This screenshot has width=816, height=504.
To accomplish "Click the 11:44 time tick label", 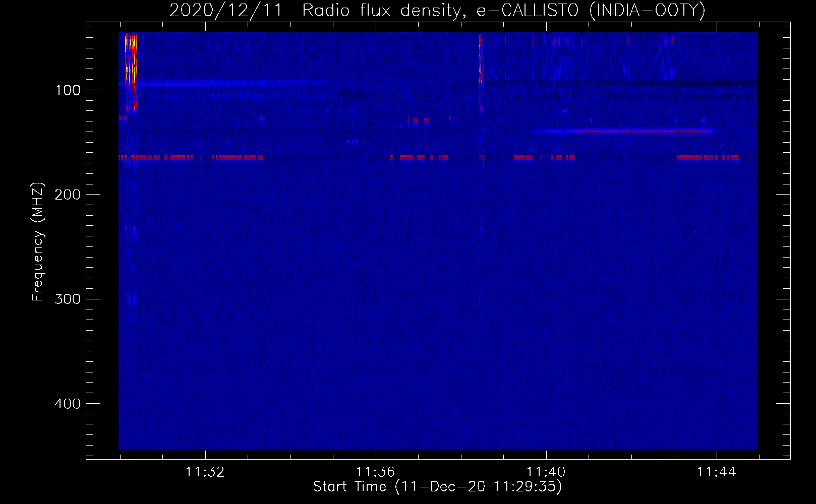I will pos(716,472).
